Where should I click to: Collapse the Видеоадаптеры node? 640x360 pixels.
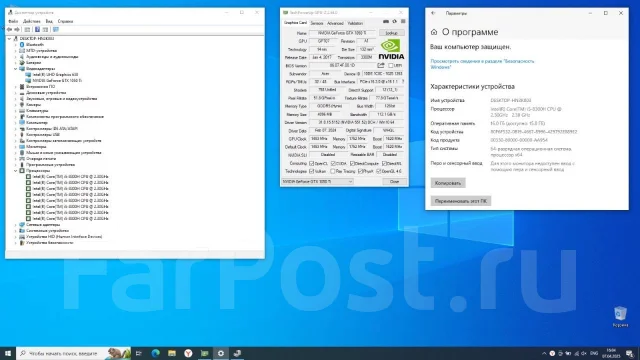click(16, 69)
